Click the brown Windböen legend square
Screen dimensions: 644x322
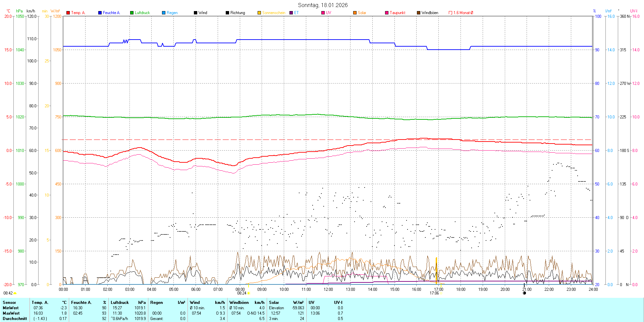419,13
